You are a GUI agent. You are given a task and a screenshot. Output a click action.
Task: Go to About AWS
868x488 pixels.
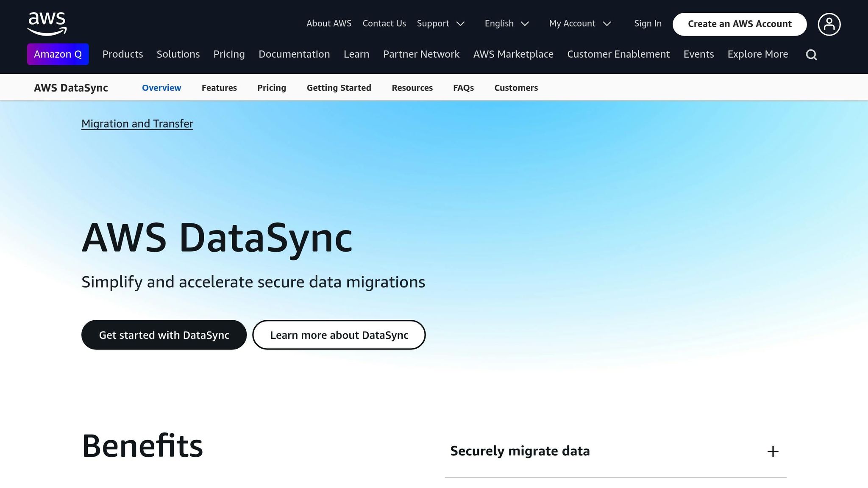click(x=329, y=24)
